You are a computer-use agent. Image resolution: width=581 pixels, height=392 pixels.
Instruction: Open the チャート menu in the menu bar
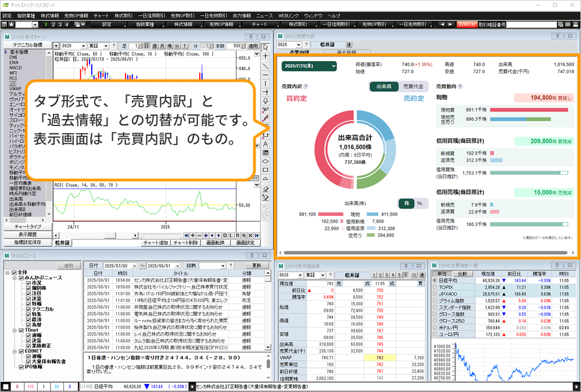click(101, 16)
